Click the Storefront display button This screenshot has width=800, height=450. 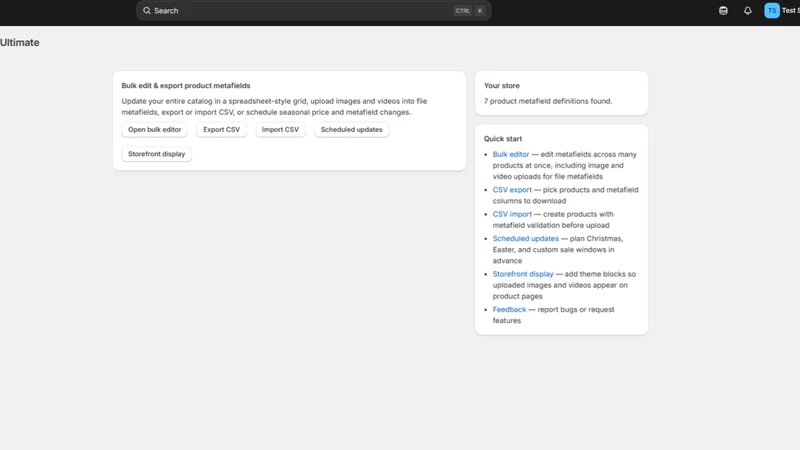tap(157, 154)
